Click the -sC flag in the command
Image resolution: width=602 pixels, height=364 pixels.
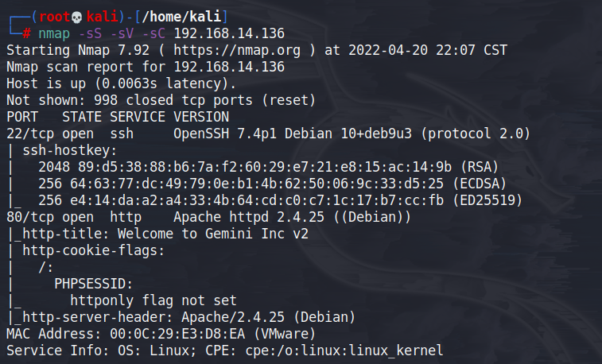coord(153,33)
